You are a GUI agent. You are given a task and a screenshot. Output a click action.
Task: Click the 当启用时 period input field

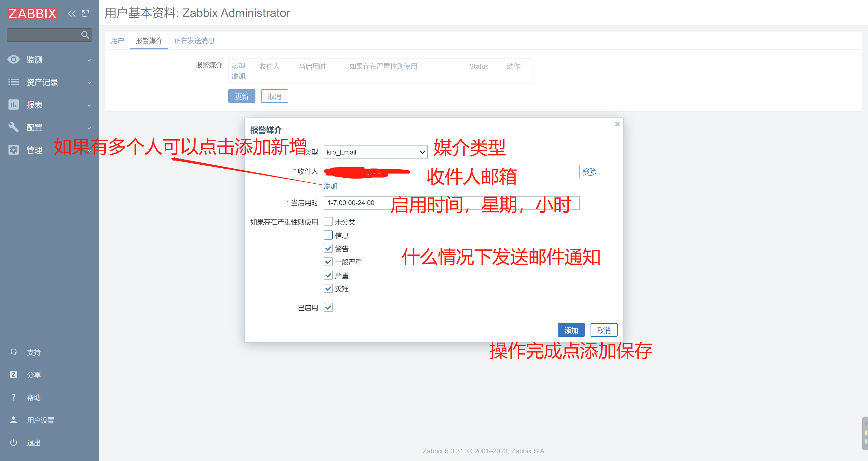pos(451,203)
